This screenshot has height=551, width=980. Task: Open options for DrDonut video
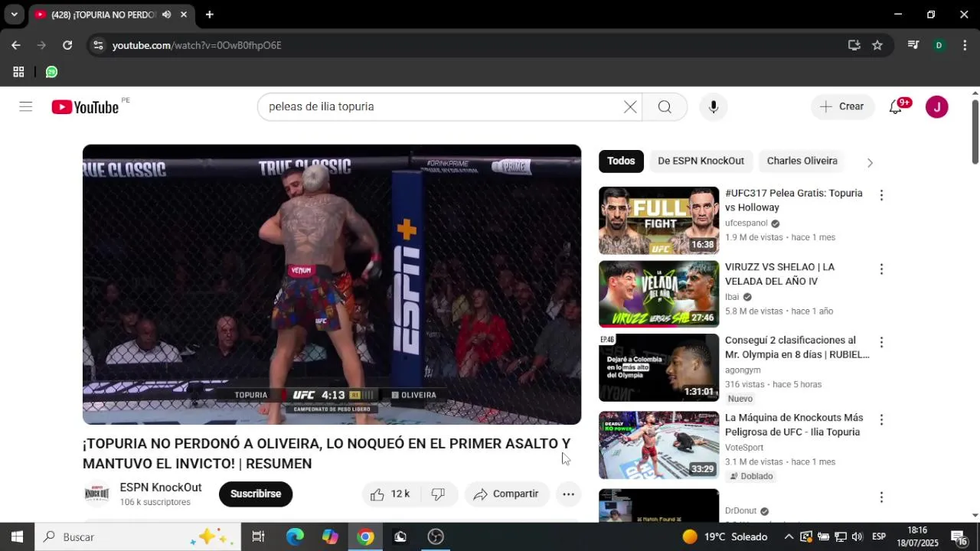[x=881, y=497]
